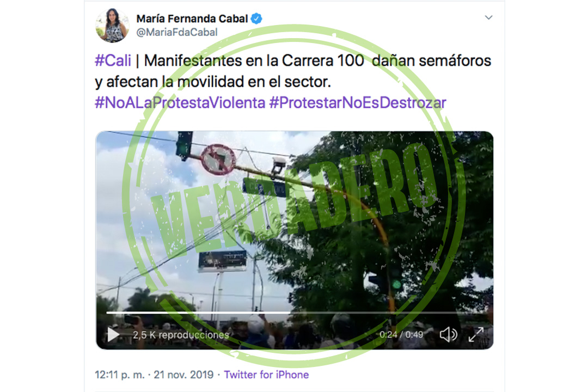
Task: Click the 21 nov. 2019 date
Action: (183, 375)
